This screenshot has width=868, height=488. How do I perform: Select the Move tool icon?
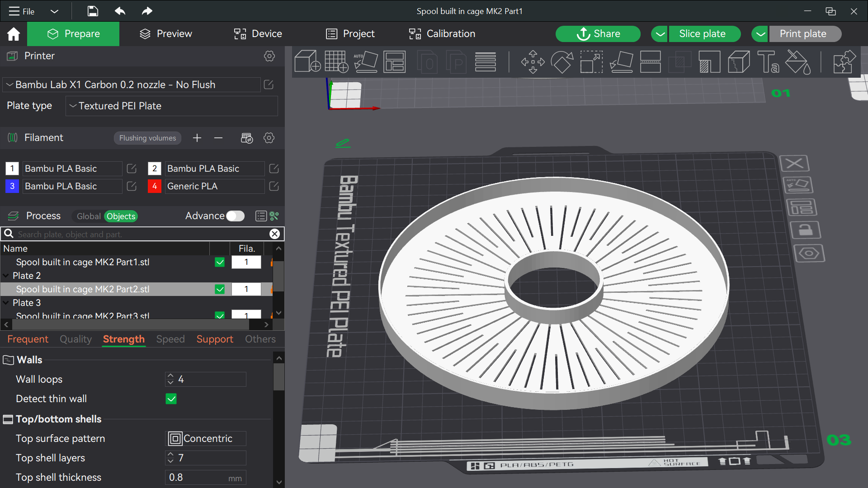point(533,61)
